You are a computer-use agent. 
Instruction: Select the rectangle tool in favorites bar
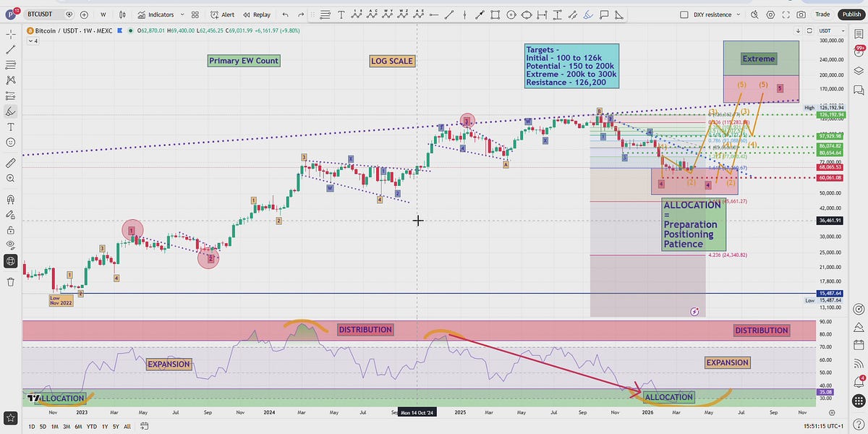(496, 14)
